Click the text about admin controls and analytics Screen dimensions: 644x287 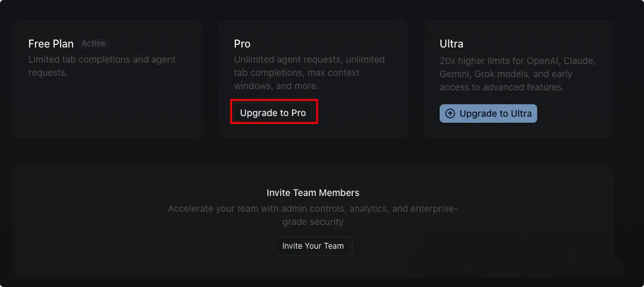pyautogui.click(x=313, y=215)
